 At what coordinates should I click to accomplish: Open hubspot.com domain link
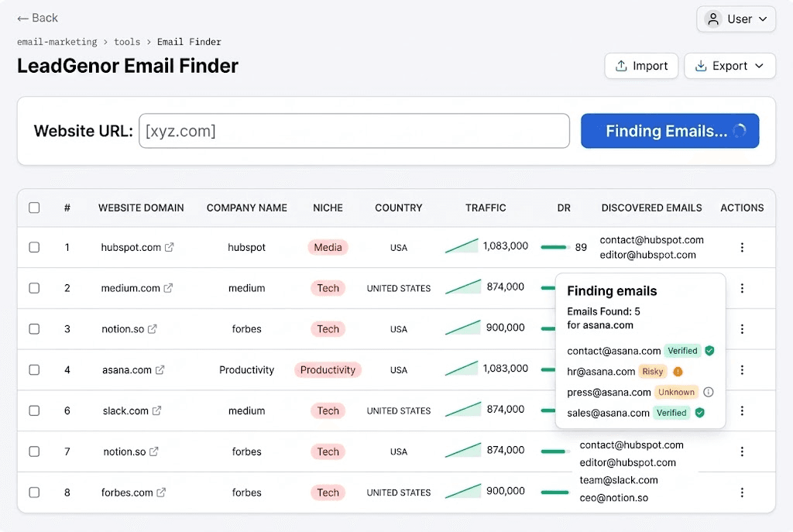(x=131, y=247)
